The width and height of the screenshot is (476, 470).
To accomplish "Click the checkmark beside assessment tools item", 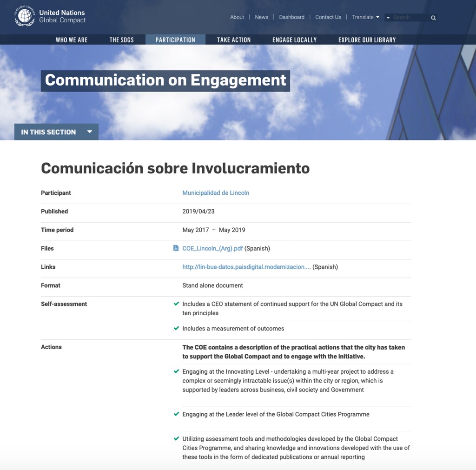I will pos(176,439).
